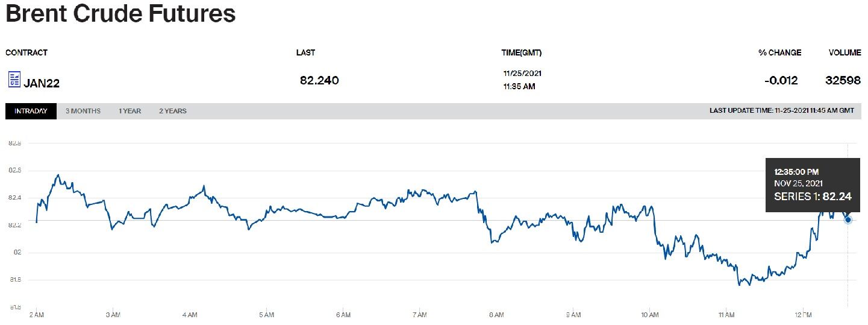
Task: Click the last update time text
Action: 782,111
